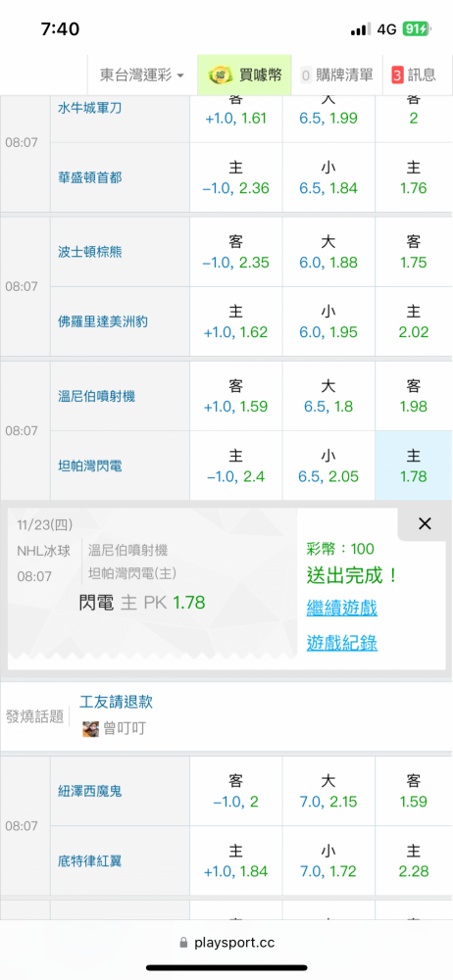Viewport: 453px width, 980px height.
Task: Select 主 moneyline 2.28 for 底特律紅翼
Action: coord(414,860)
